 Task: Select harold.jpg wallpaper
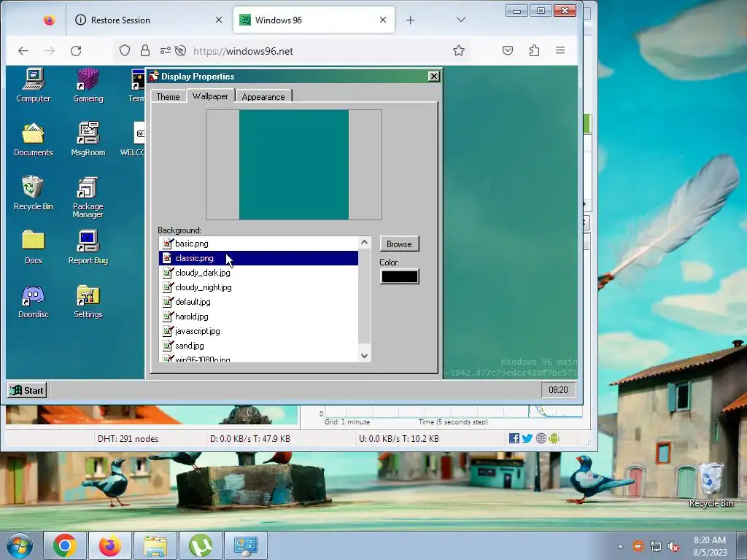tap(259, 316)
